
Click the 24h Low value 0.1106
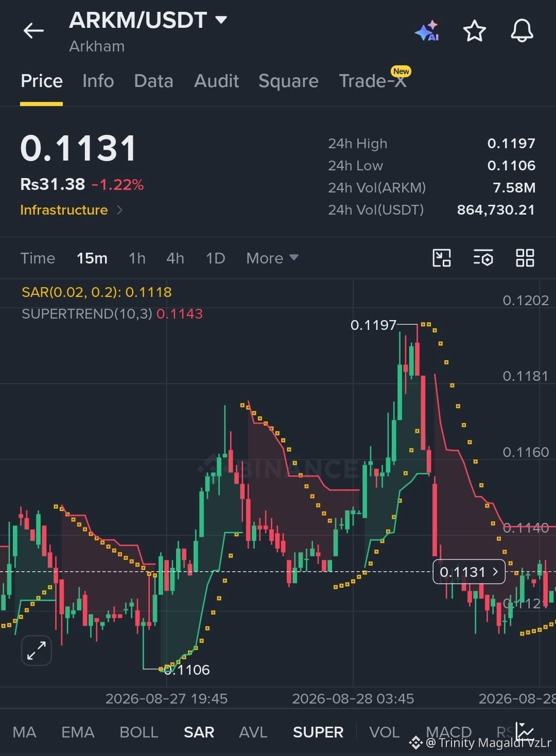click(x=511, y=165)
